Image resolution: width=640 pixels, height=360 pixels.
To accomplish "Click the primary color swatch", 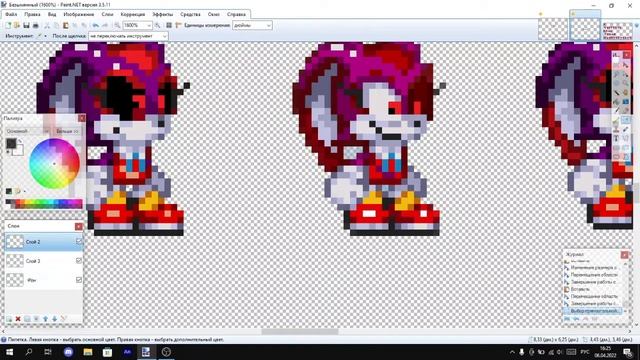I will [x=11, y=143].
